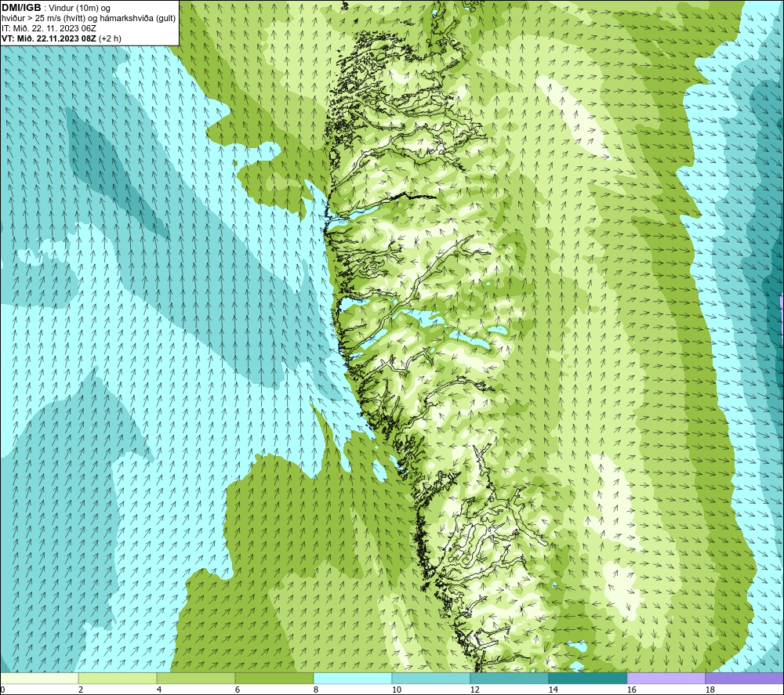Click the '12' scale label
The image size is (784, 695).
(474, 690)
